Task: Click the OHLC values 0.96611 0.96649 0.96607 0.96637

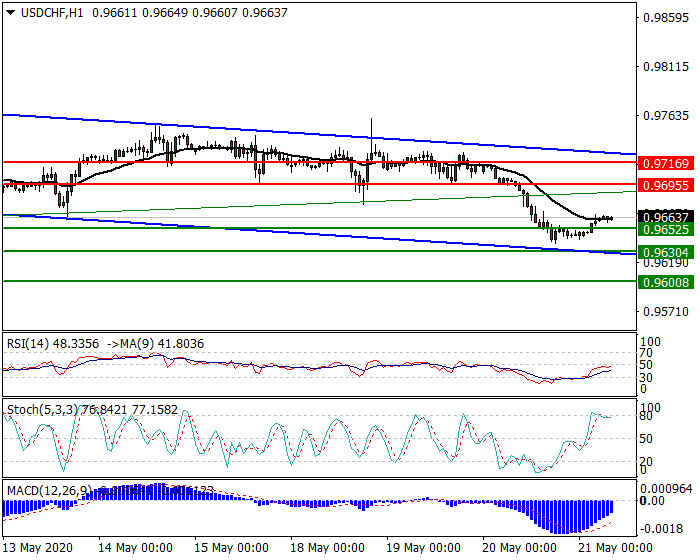Action: (x=190, y=13)
